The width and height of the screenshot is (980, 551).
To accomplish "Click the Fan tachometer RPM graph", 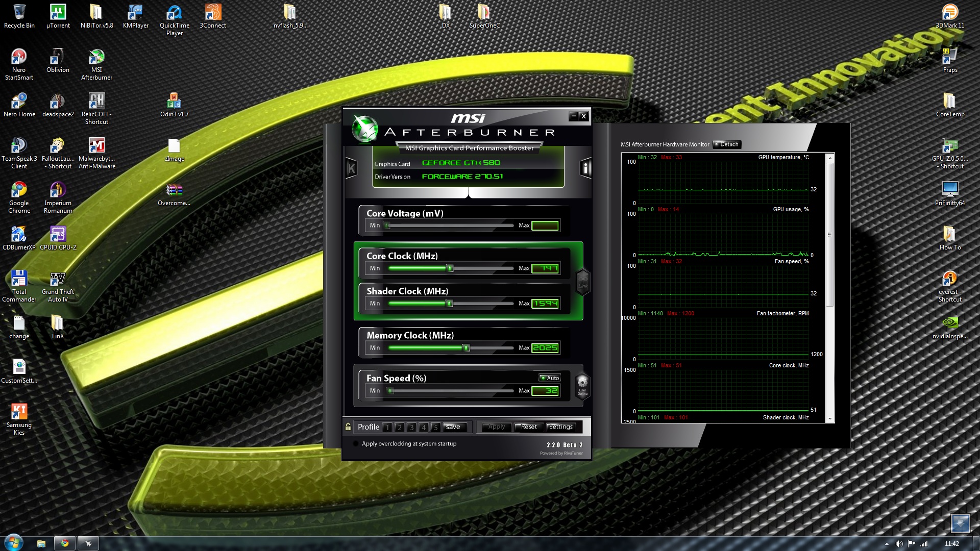I will point(723,338).
